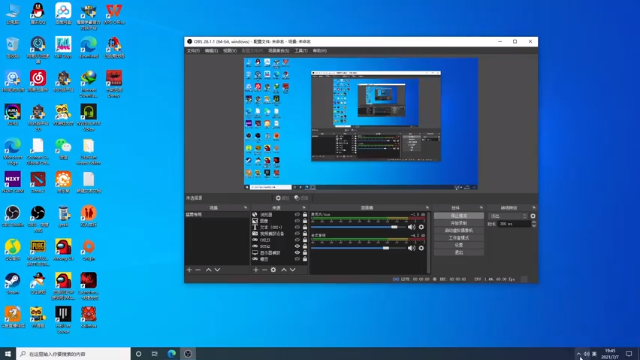The height and width of the screenshot is (360, 640).
Task: Toggle visibility eye of 图像 source
Action: [x=297, y=221]
